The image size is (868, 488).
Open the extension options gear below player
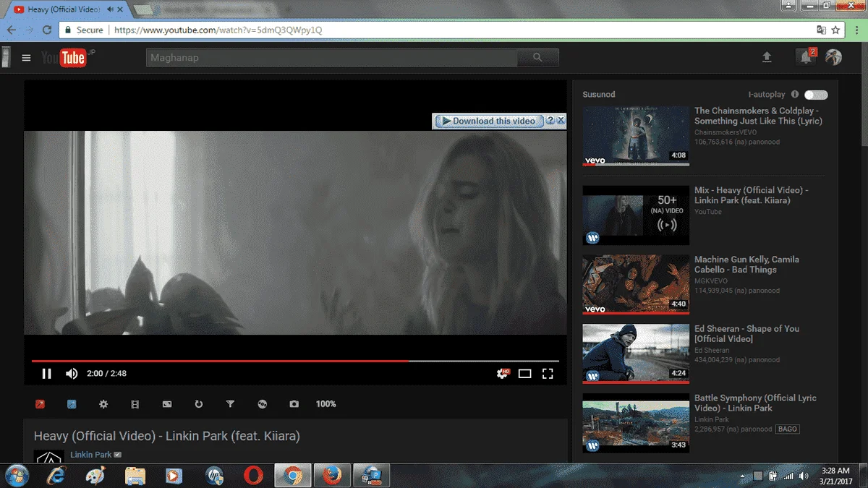point(103,404)
